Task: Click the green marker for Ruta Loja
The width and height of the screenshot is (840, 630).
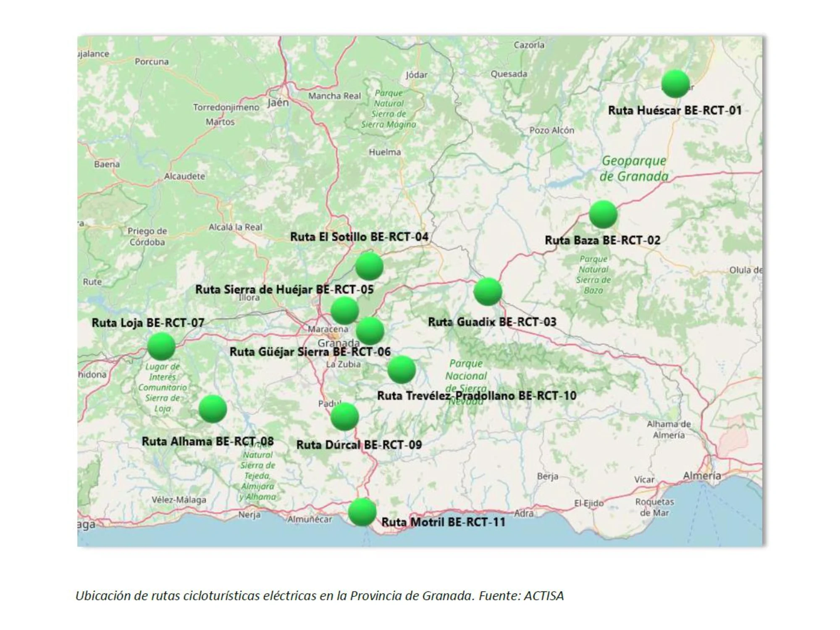Action: click(161, 346)
